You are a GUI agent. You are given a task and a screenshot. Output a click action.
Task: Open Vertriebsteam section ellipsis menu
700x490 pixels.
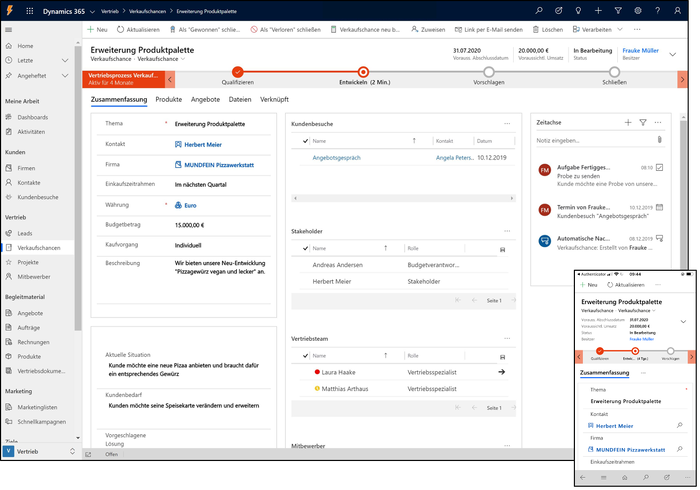507,338
